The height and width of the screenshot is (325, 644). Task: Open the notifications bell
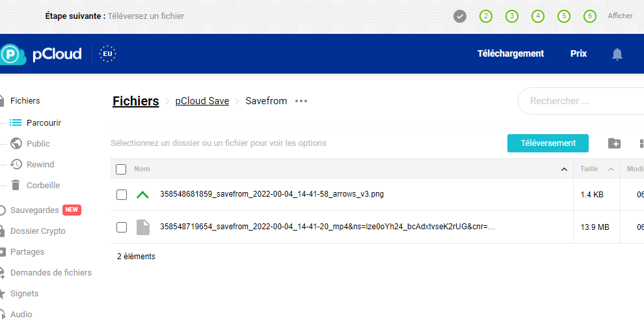(x=617, y=54)
